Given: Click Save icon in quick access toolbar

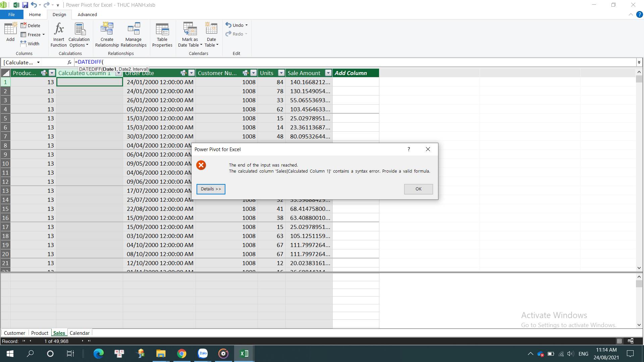Looking at the screenshot, I should (25, 5).
